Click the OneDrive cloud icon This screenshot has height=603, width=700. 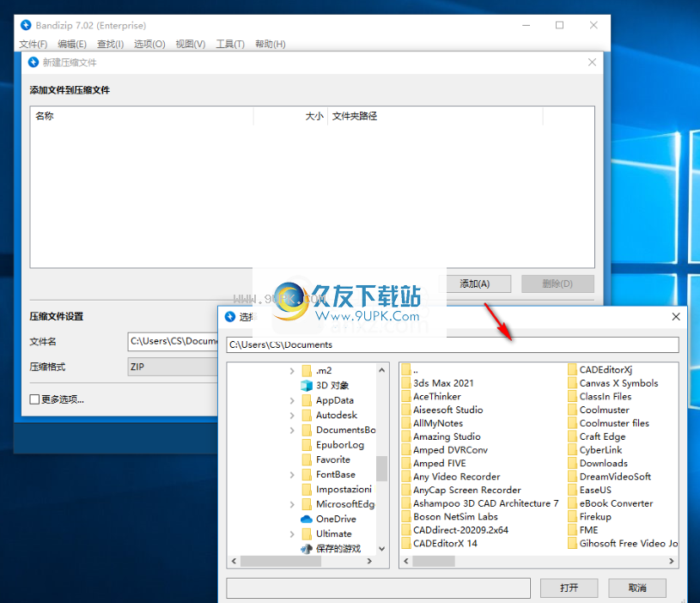pos(307,519)
